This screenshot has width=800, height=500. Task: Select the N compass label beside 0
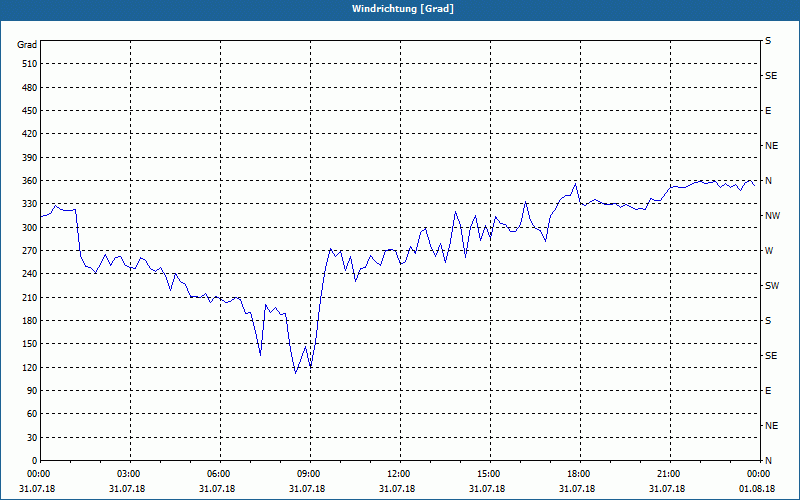[769, 461]
